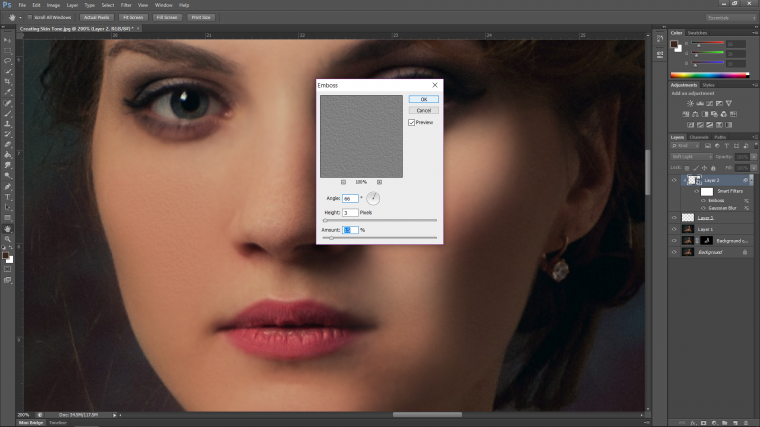
Task: Zoom out on Emboss preview thumbnail
Action: [x=343, y=182]
